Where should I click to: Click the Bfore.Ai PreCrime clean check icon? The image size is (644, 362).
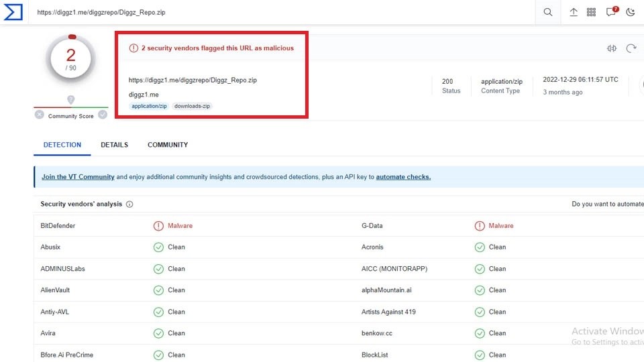pyautogui.click(x=158, y=355)
